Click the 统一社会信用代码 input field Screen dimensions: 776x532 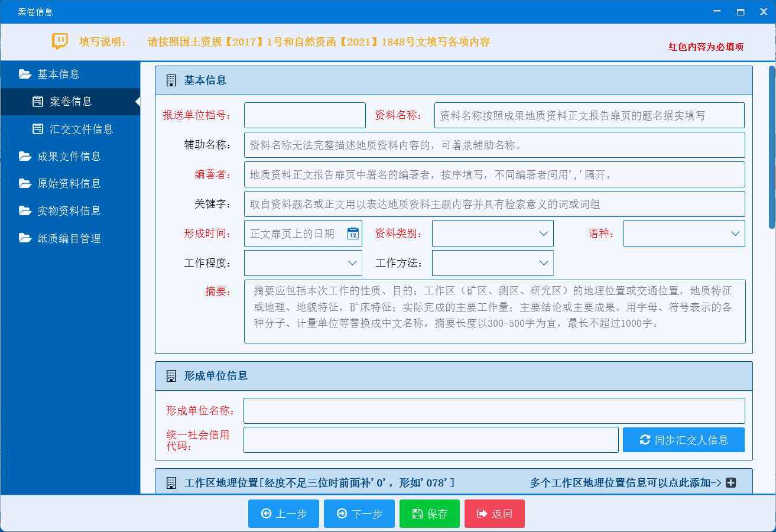point(431,440)
